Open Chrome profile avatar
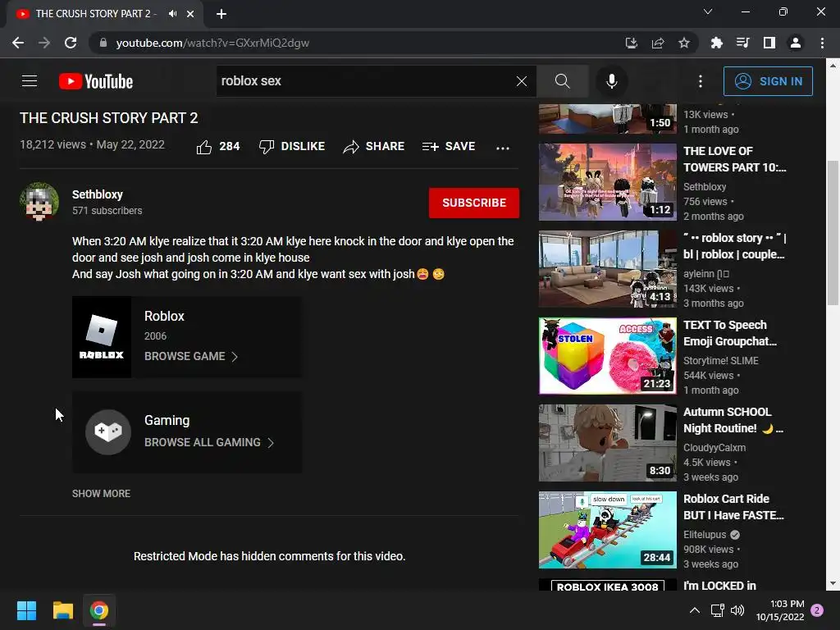840x630 pixels. tap(795, 43)
